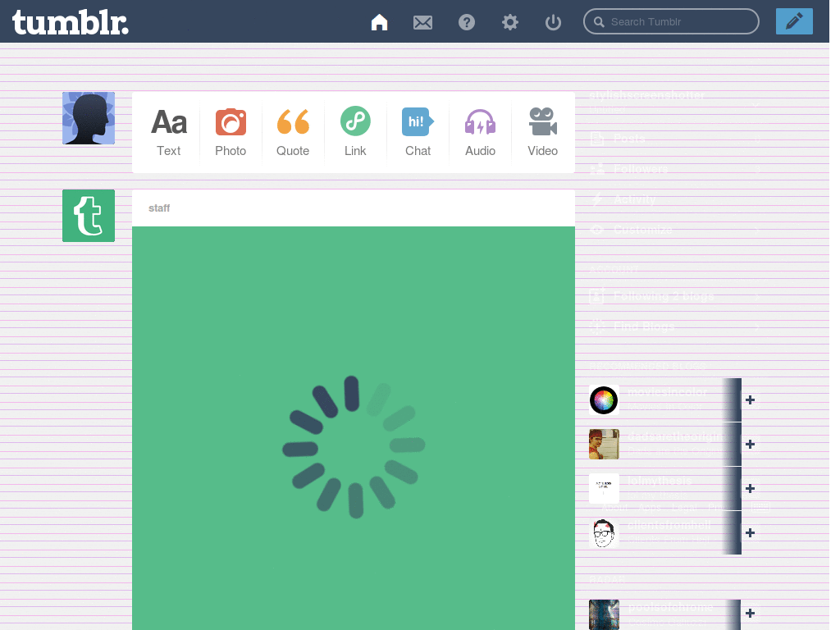Follow clientsfromhell with plus button

pos(750,532)
